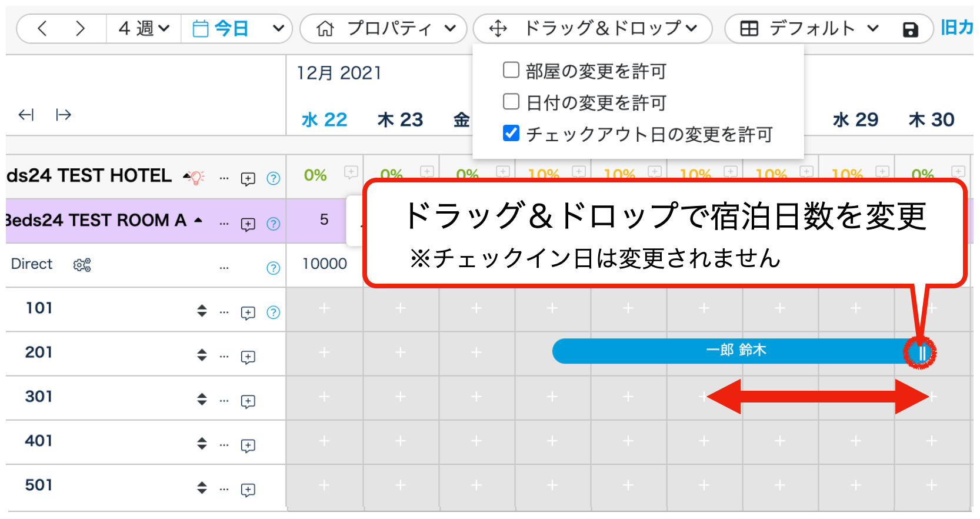Enable 部屋の変更を許可 checkbox
The width and height of the screenshot is (980, 519).
511,71
